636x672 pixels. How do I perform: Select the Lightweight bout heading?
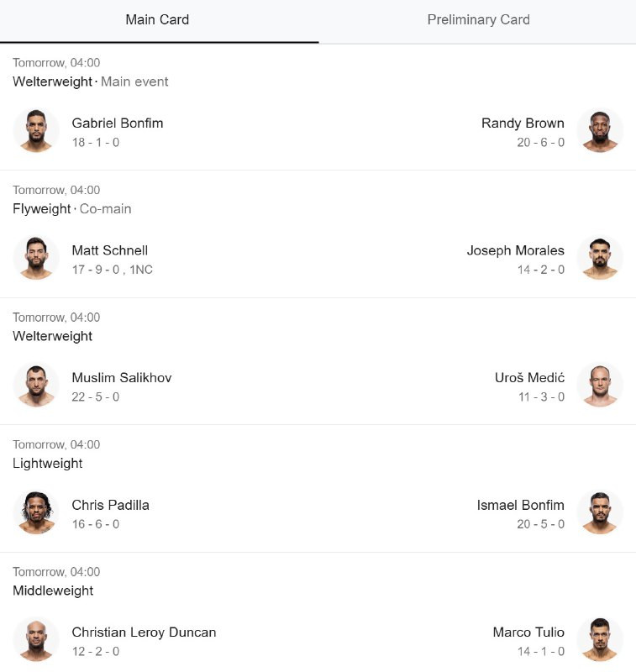[47, 464]
